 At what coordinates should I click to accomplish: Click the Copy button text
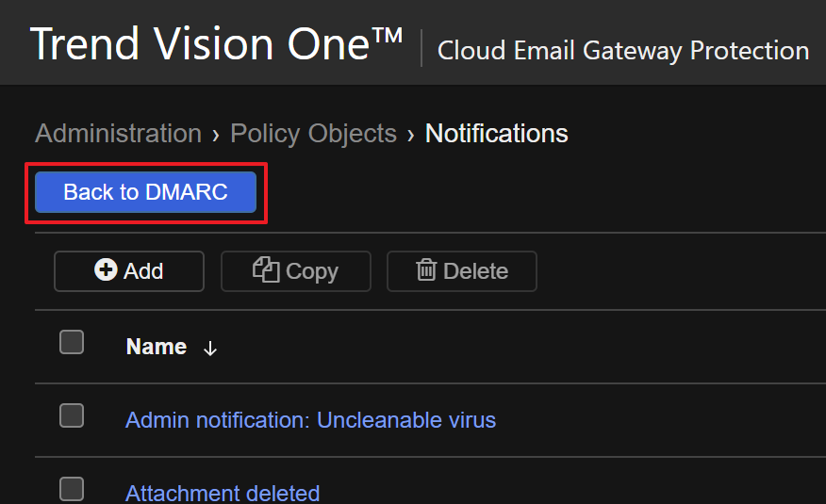[x=311, y=271]
